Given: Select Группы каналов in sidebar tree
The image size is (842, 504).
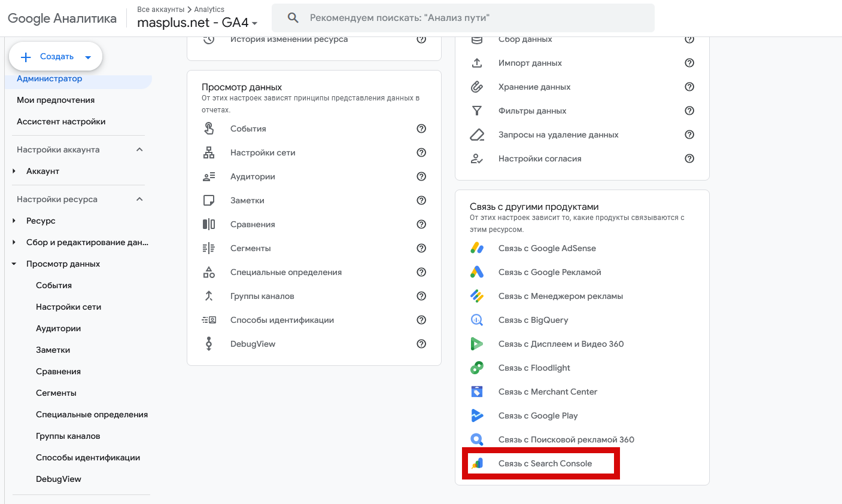Looking at the screenshot, I should coord(68,436).
